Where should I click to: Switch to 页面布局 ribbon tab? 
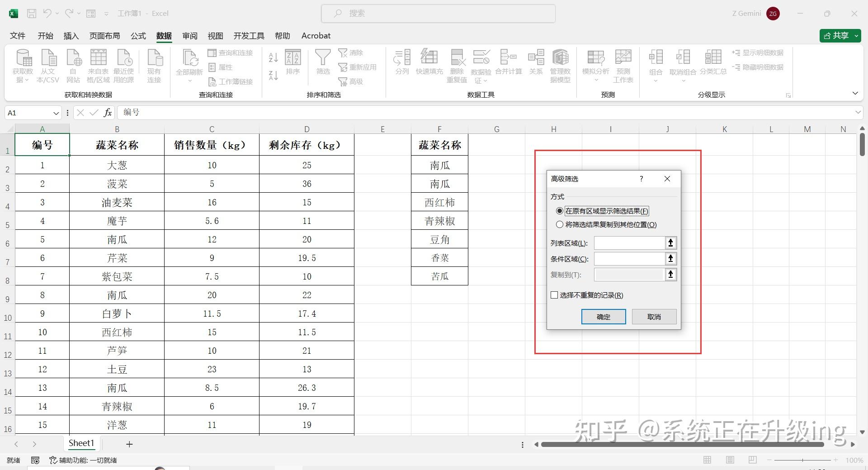pyautogui.click(x=104, y=36)
